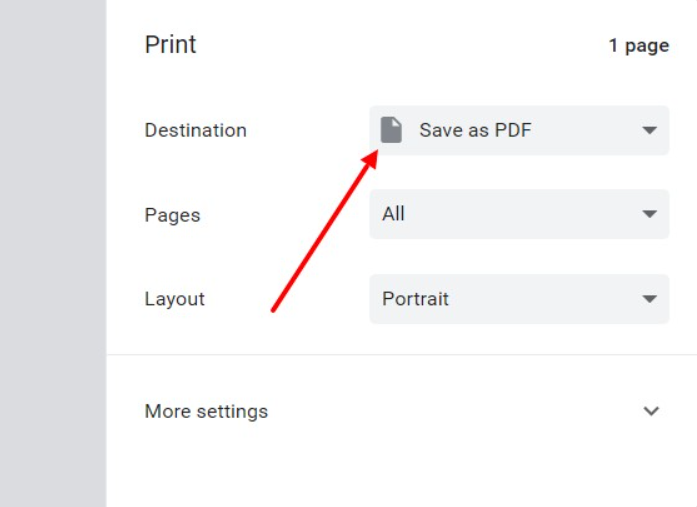Click the word 'Portrait' in Layout box

click(415, 299)
